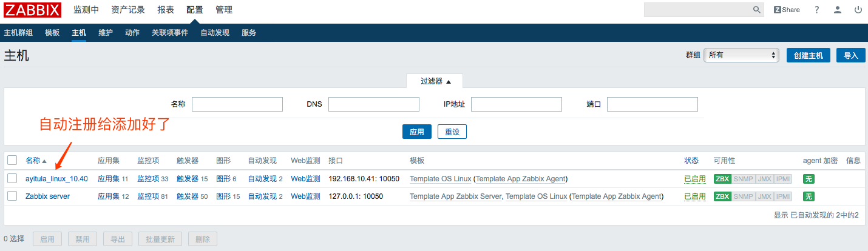Image resolution: width=868 pixels, height=251 pixels.
Task: Go to the 服务 submenu
Action: [249, 33]
